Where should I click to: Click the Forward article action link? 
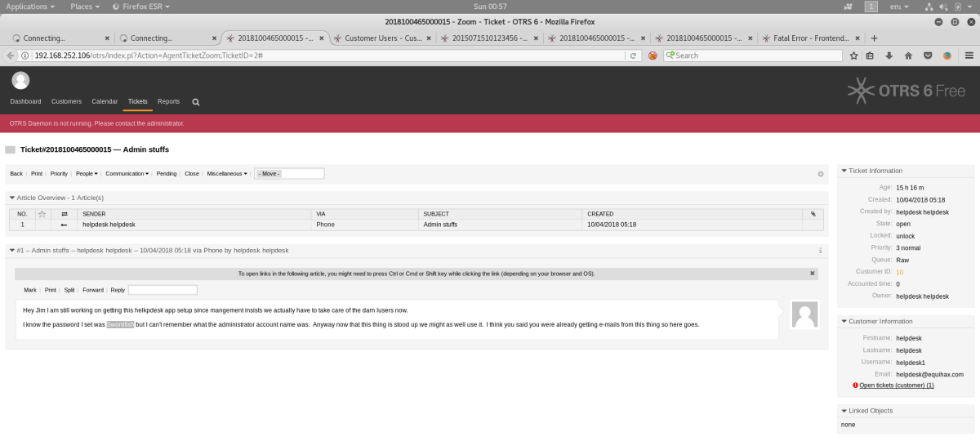coord(92,290)
